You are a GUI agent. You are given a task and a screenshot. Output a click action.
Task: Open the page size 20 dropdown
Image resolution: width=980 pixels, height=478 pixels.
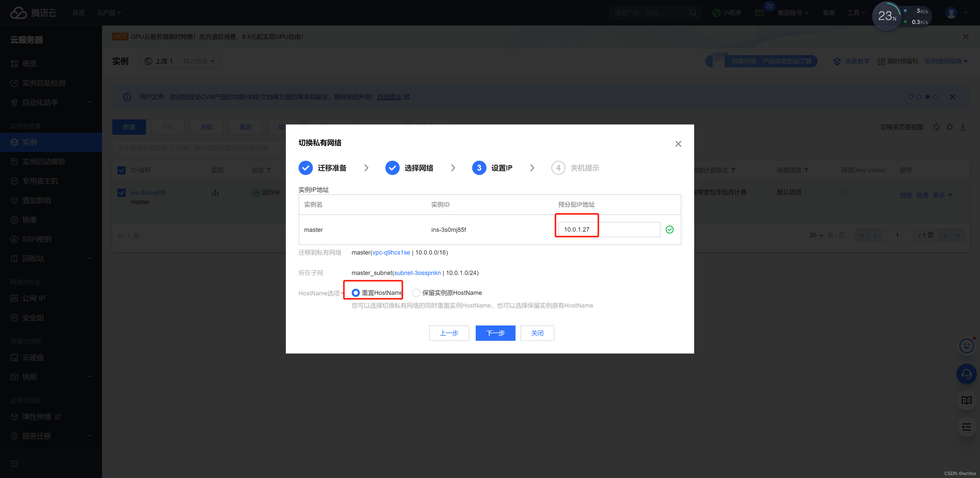click(x=816, y=235)
